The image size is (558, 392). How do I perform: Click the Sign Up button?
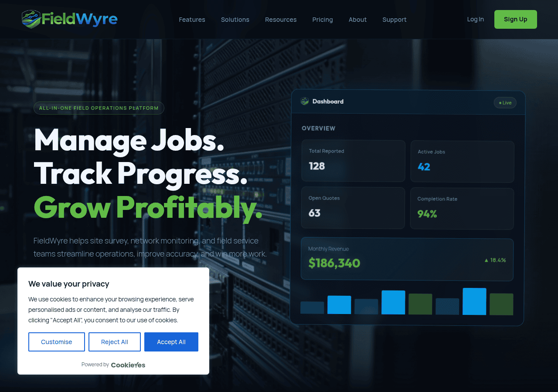[x=516, y=19]
